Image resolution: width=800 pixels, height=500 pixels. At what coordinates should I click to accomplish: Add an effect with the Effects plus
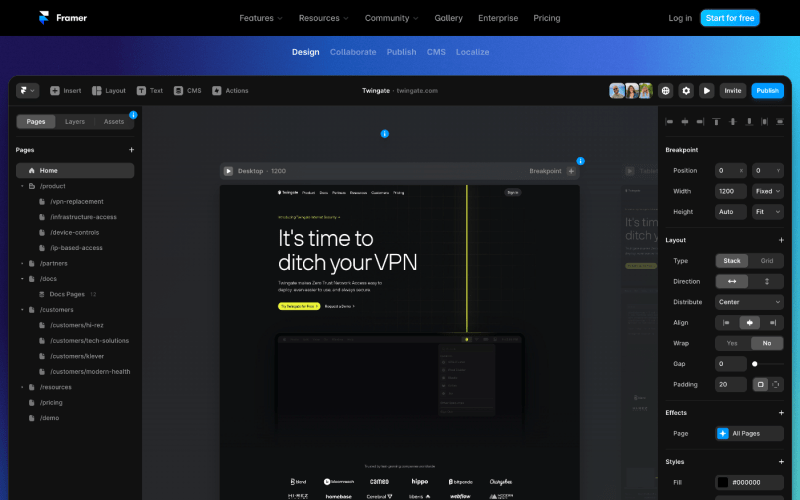pyautogui.click(x=781, y=412)
